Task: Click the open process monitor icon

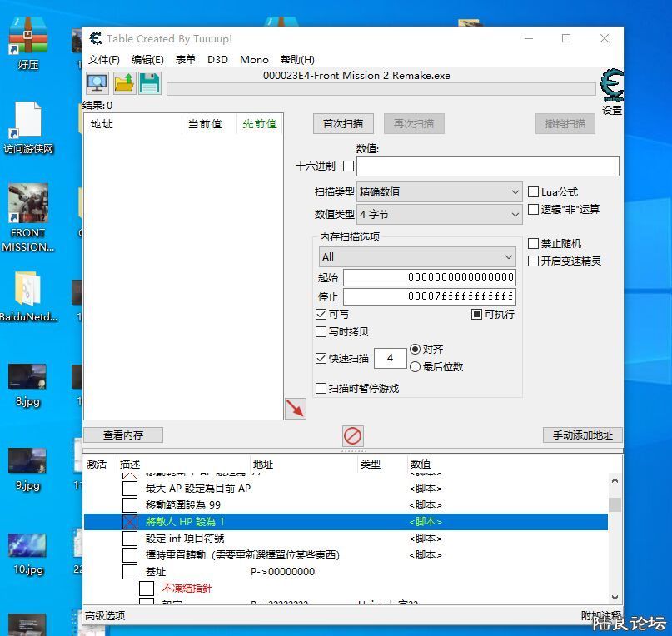Action: coord(97,83)
